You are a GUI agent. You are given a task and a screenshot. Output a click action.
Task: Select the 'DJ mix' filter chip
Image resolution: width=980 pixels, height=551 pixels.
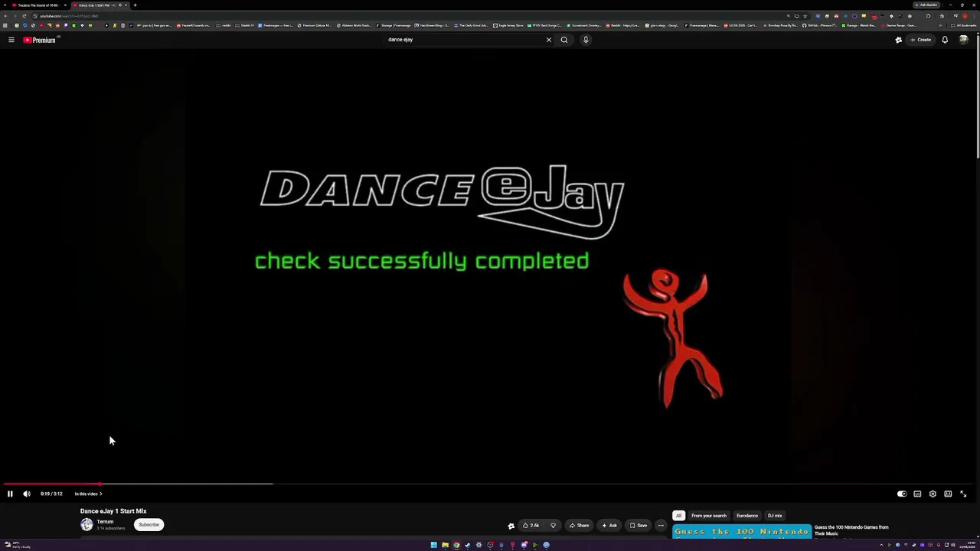coord(775,516)
